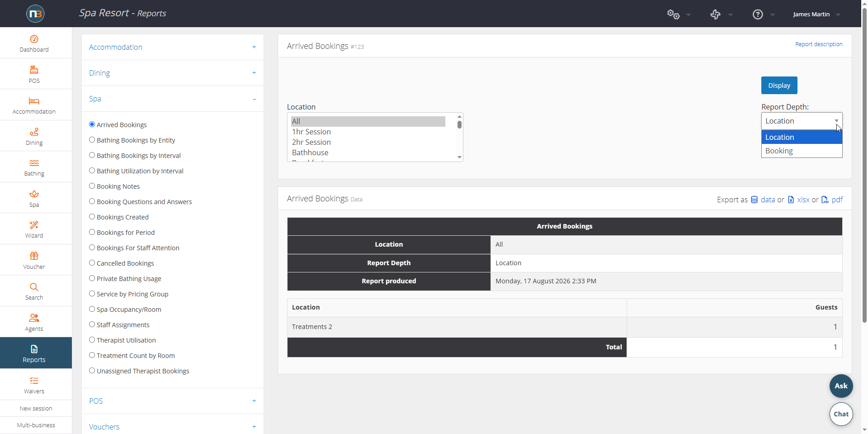Select Service by Pricing Group report
This screenshot has height=434, width=868.
pyautogui.click(x=92, y=294)
